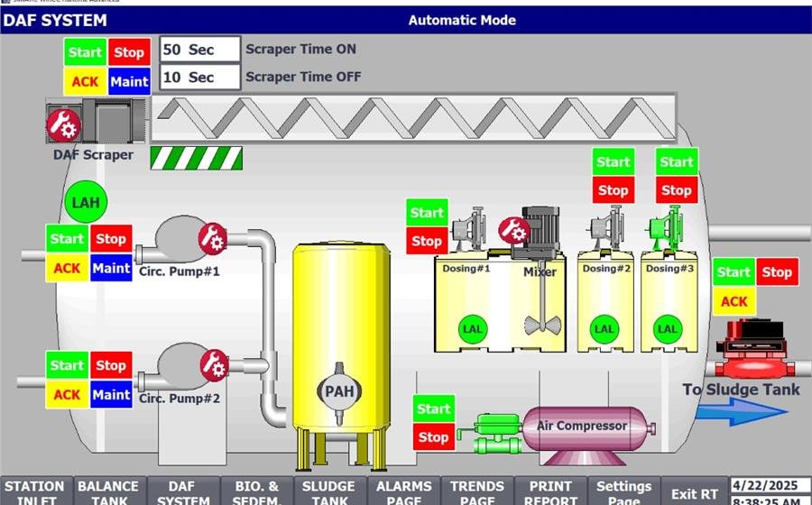Select the green Dosing#3 pump icon

[x=667, y=228]
